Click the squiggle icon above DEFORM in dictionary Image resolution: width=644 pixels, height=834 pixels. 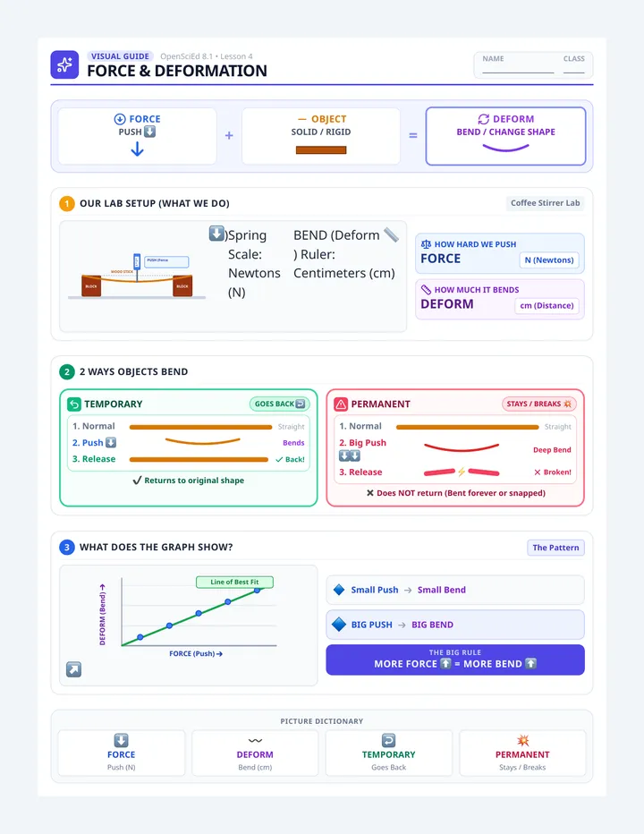pos(255,740)
